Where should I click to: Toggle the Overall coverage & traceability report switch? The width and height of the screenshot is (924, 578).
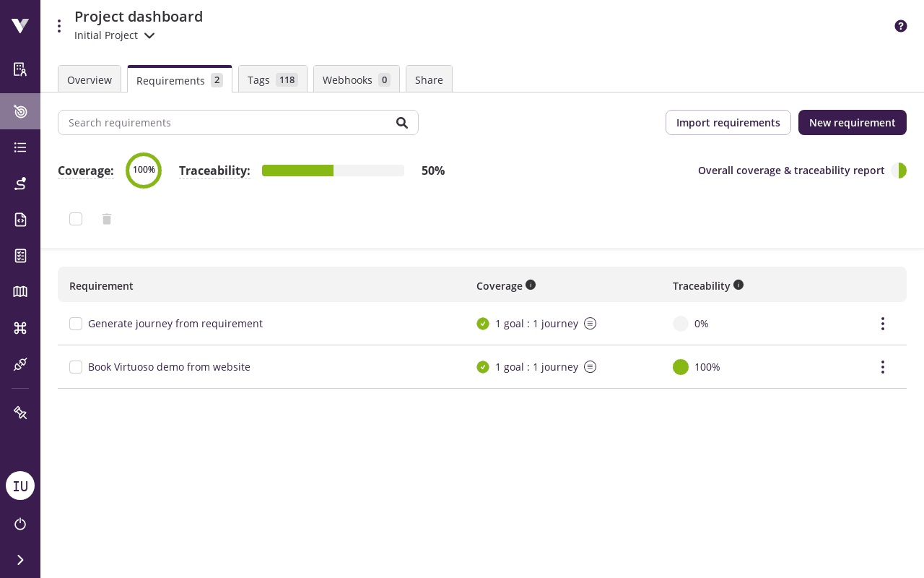click(x=898, y=171)
